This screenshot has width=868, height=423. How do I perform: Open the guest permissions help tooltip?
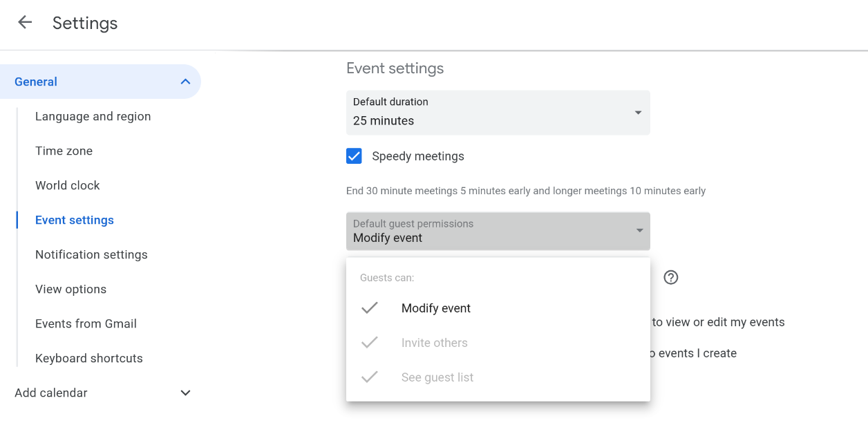pos(670,277)
